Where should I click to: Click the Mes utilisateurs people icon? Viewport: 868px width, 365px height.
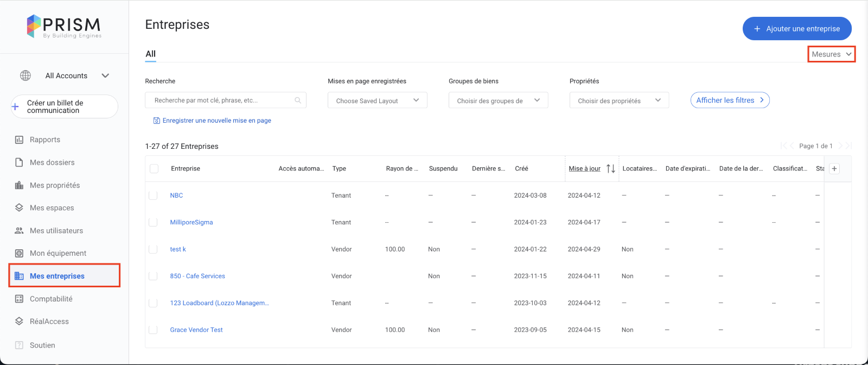click(19, 230)
